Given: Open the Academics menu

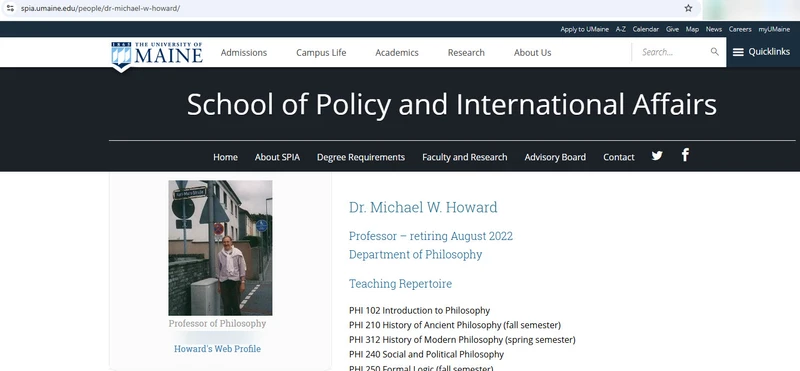Looking at the screenshot, I should pyautogui.click(x=396, y=53).
